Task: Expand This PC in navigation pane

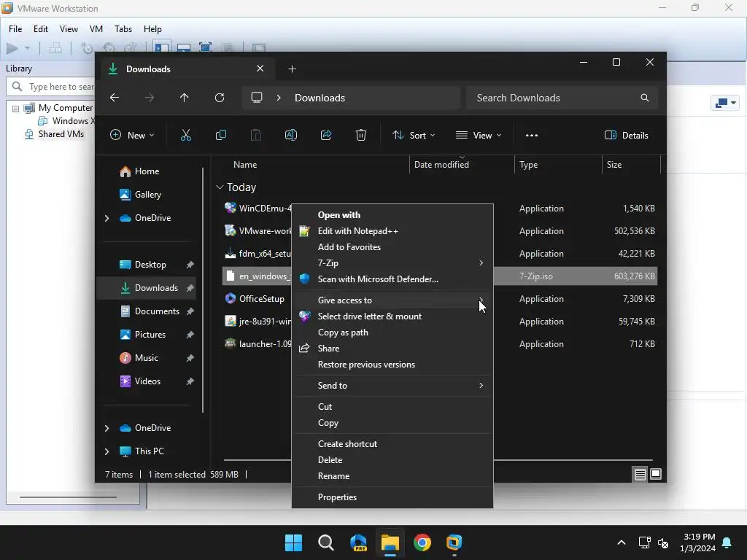Action: 107,451
